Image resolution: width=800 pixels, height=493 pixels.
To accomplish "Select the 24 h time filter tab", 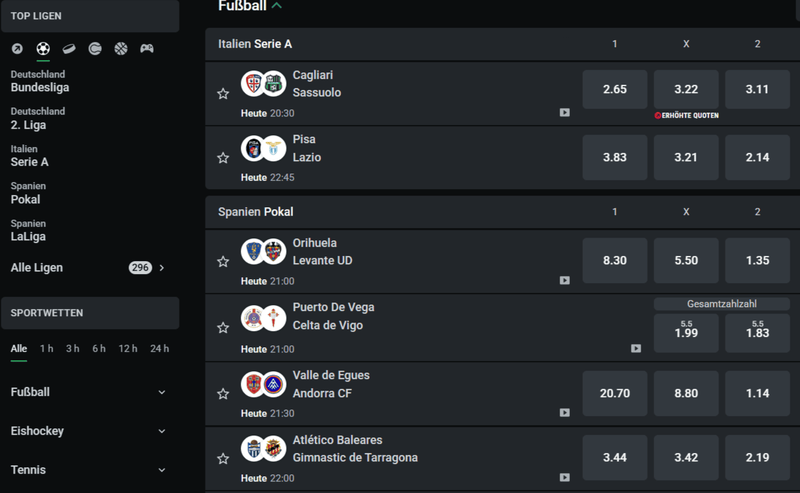I will [159, 349].
